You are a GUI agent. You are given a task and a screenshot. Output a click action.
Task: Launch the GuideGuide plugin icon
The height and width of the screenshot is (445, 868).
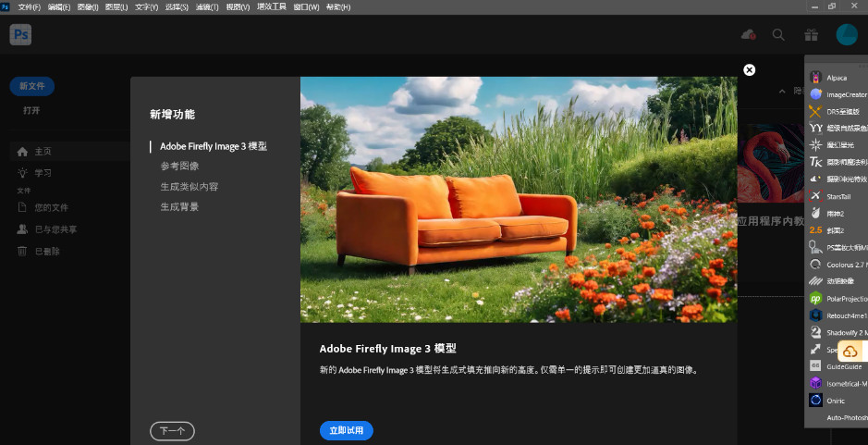(815, 366)
